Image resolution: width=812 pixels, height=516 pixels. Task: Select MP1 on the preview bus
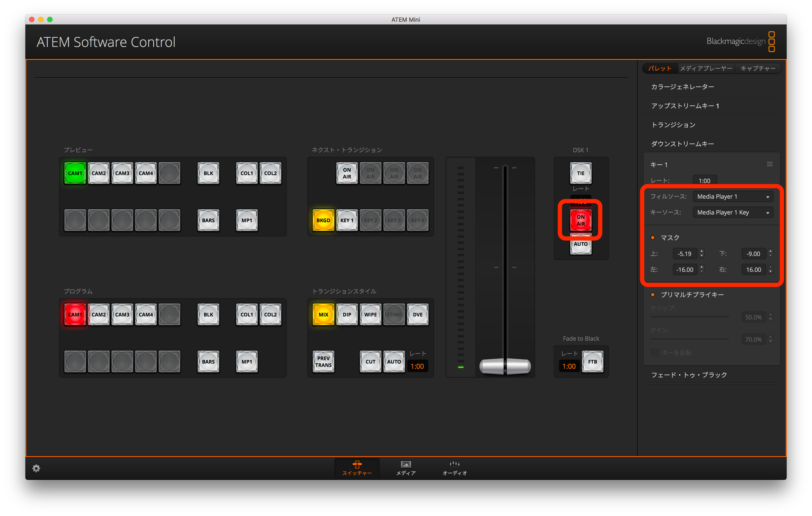tap(246, 220)
